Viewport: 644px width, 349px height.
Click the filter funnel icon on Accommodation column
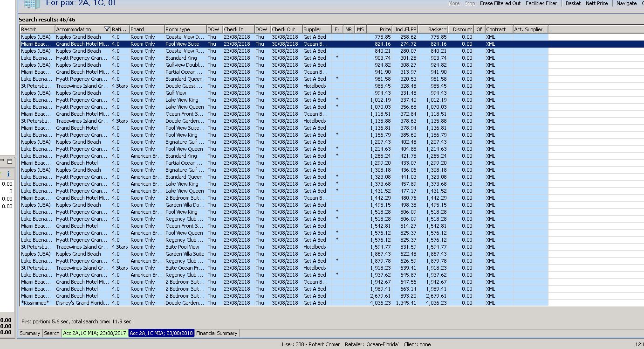[x=107, y=29]
